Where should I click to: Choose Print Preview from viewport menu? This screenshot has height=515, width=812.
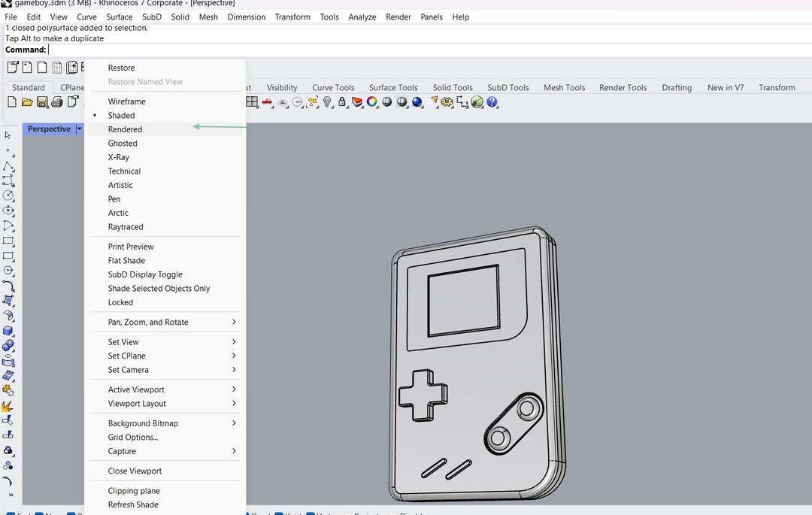131,247
